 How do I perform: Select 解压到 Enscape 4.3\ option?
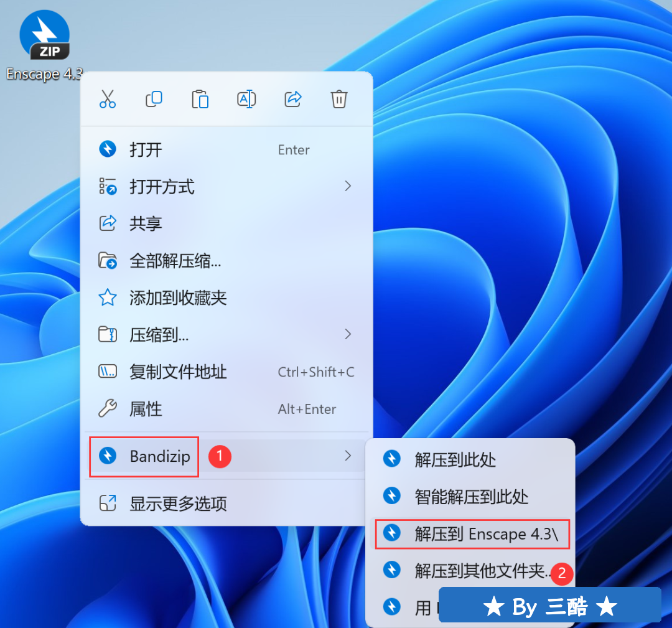[470, 533]
